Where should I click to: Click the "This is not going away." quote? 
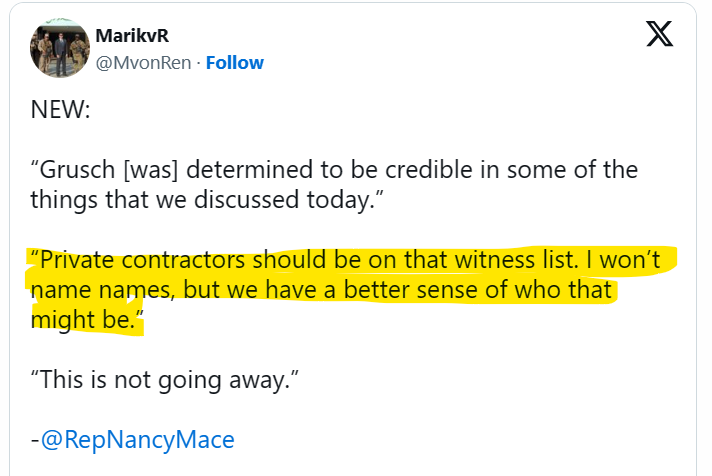(x=166, y=380)
